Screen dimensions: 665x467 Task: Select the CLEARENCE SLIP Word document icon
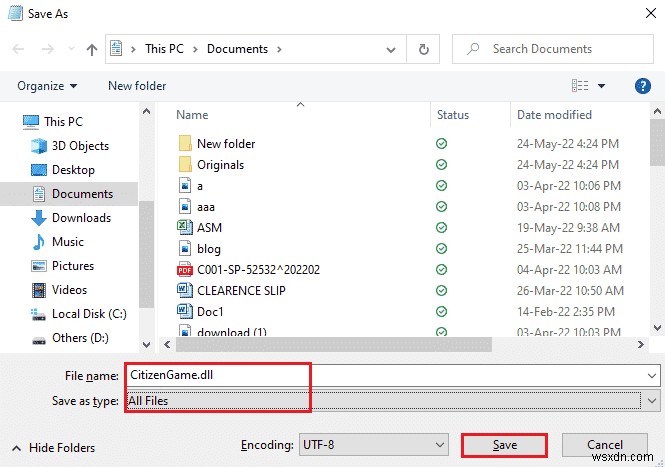coord(185,291)
